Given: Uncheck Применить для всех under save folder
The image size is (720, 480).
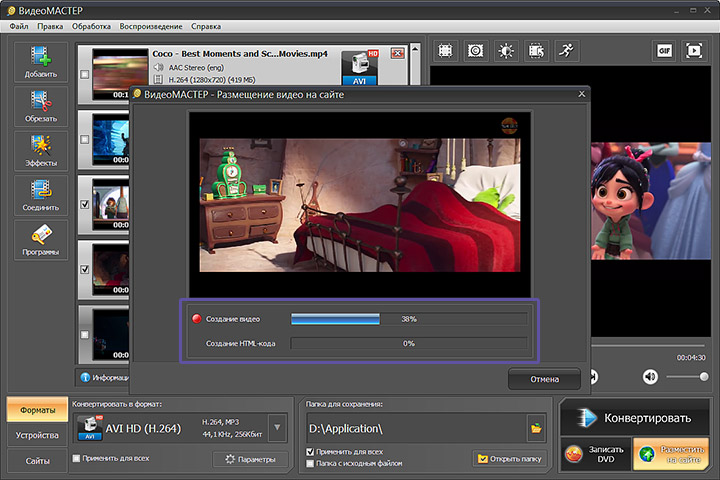Looking at the screenshot, I should tap(310, 452).
